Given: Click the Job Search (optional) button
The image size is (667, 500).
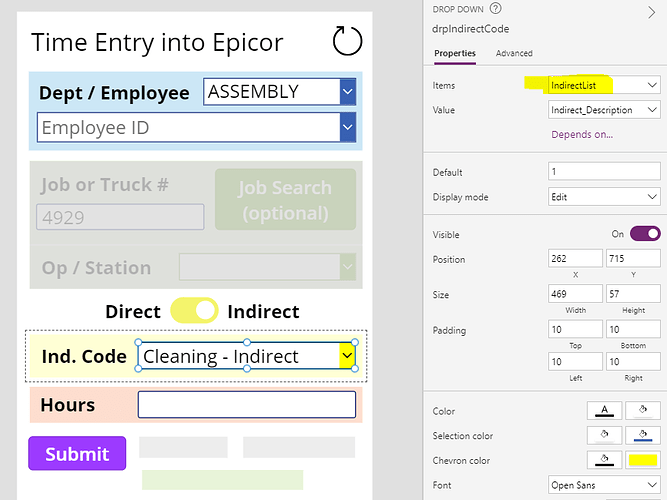Looking at the screenshot, I should coord(285,200).
